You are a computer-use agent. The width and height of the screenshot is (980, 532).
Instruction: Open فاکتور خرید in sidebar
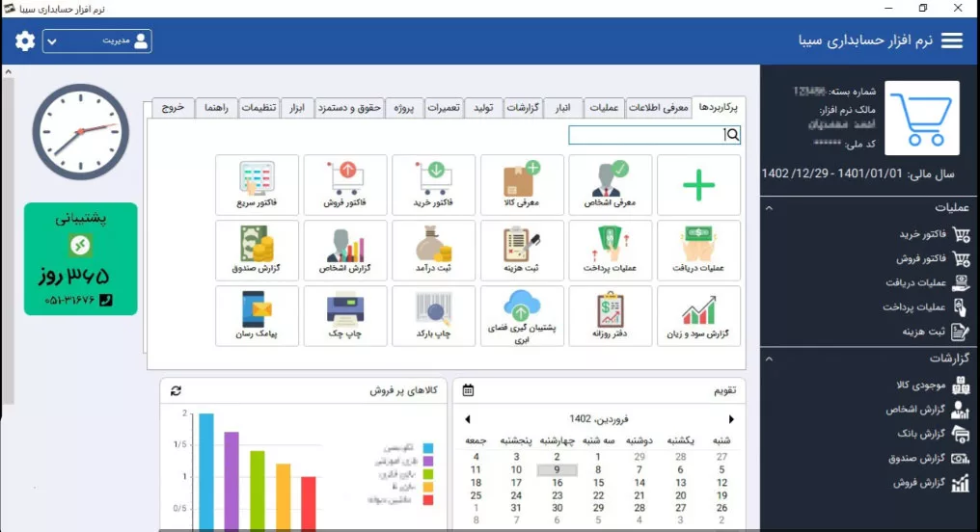pyautogui.click(x=934, y=234)
